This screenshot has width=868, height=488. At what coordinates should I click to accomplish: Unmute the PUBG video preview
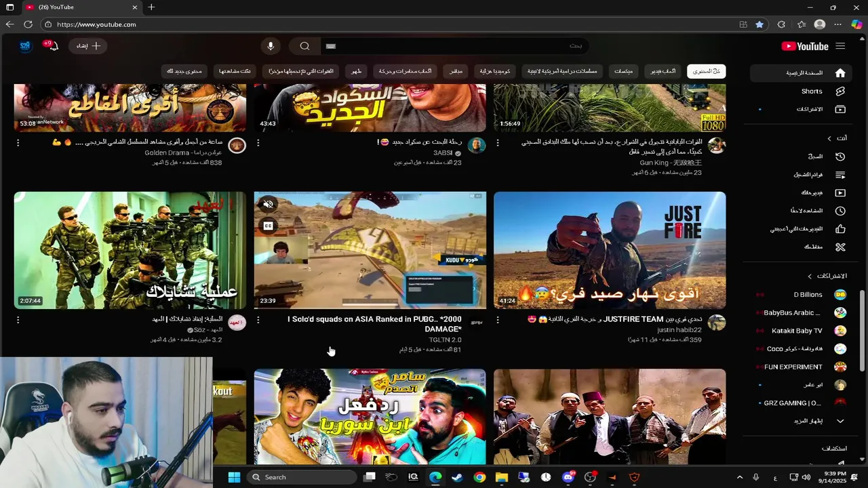(269, 204)
